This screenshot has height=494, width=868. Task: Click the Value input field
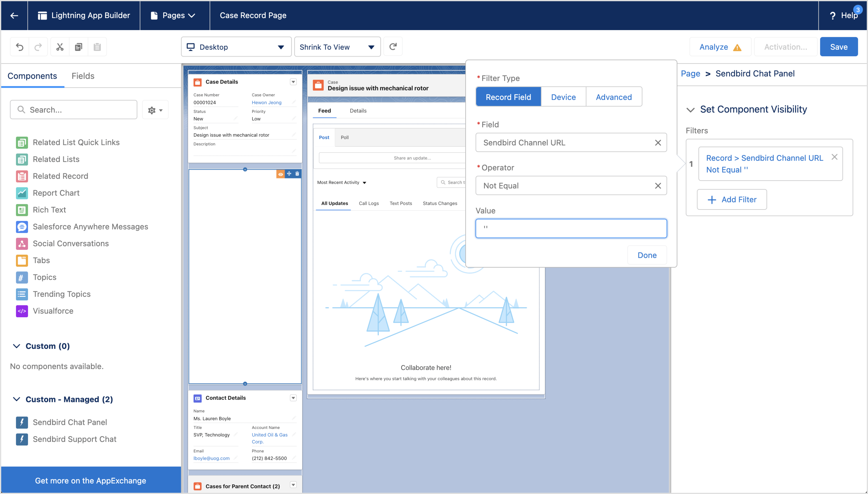point(571,228)
